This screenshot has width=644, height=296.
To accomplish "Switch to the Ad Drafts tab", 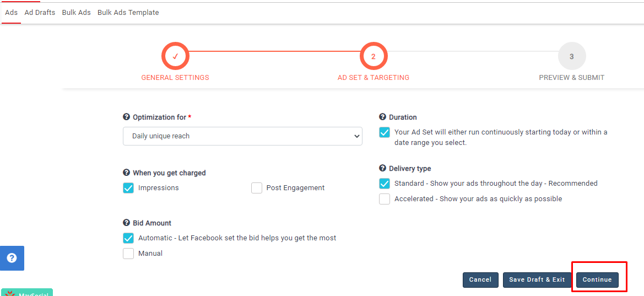I will pos(40,13).
